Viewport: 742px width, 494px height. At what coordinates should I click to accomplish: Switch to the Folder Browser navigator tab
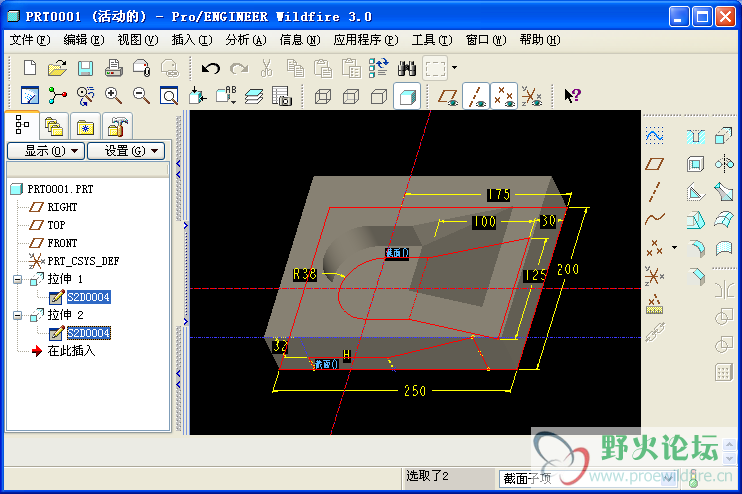click(x=53, y=126)
